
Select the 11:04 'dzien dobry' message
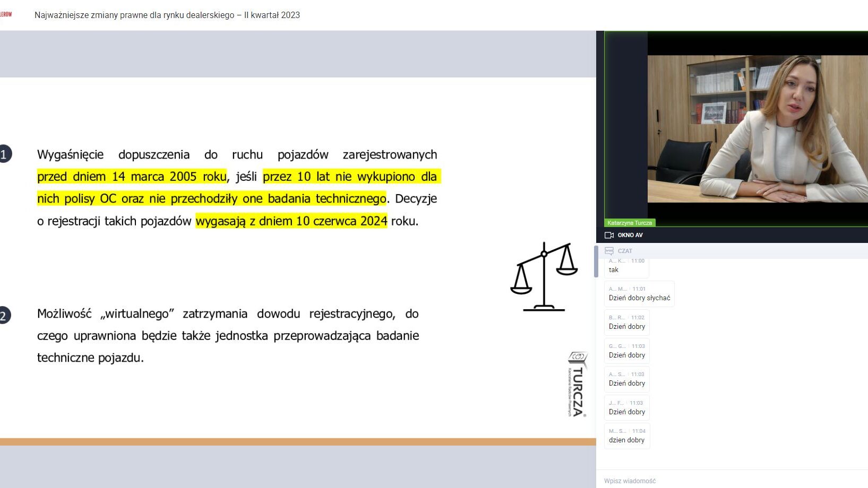click(626, 436)
